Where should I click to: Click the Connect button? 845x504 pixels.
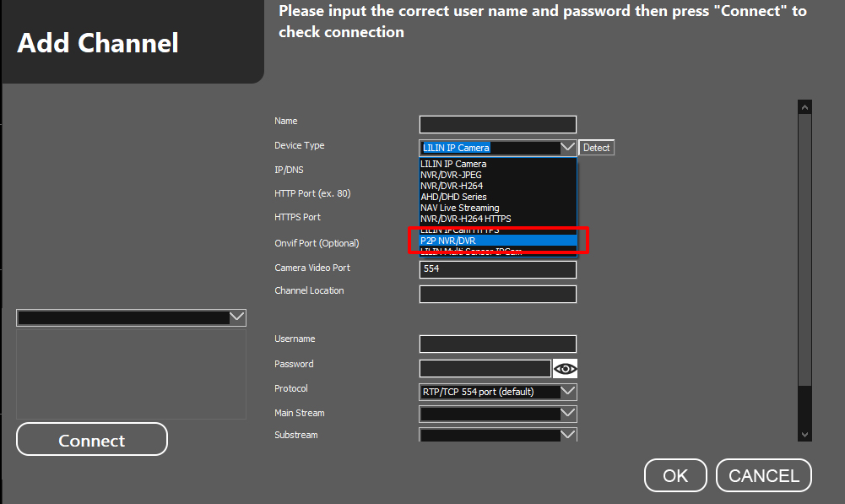(92, 439)
